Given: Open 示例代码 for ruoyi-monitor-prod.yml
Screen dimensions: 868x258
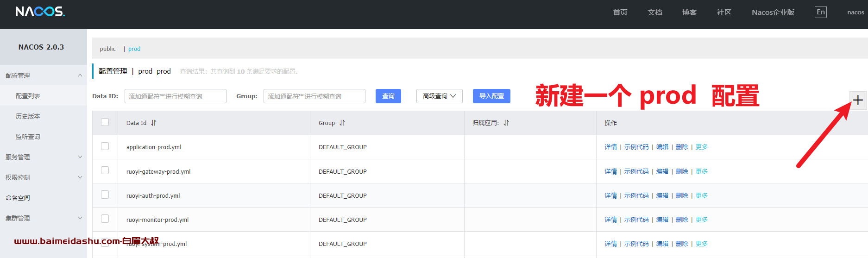Looking at the screenshot, I should [636, 220].
